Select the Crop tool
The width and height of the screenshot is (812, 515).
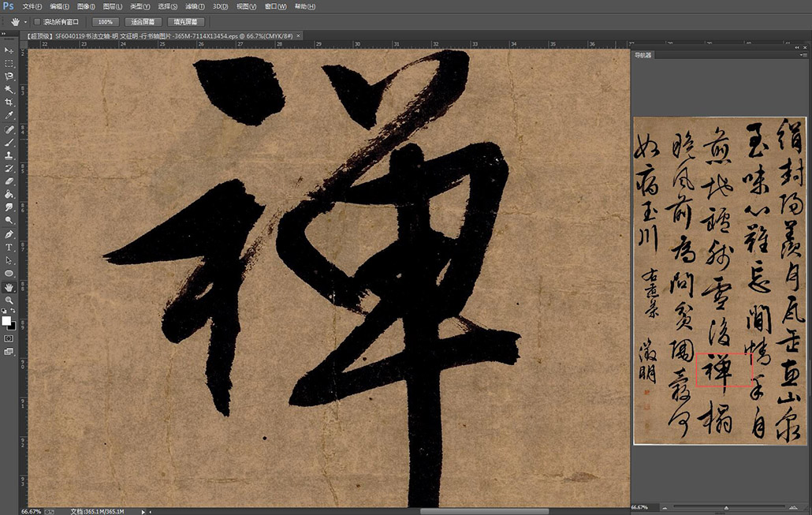tap(9, 102)
